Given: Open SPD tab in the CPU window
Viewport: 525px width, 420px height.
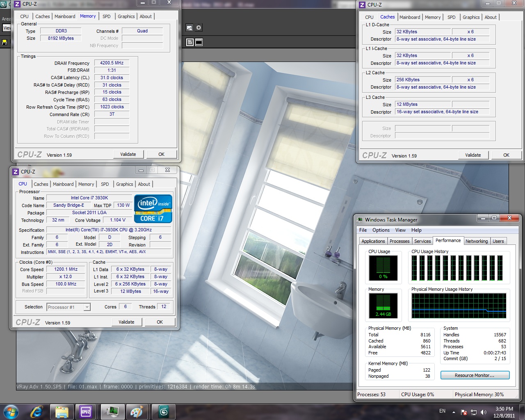Looking at the screenshot, I should (105, 184).
